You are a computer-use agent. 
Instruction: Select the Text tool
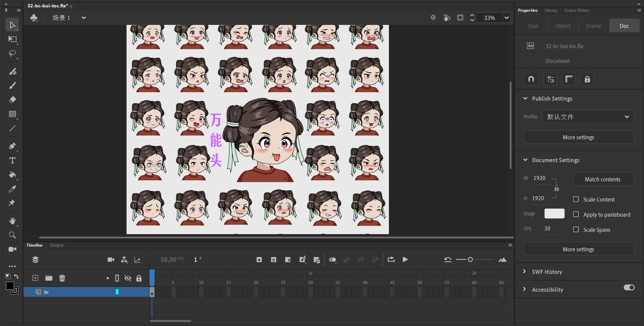pos(12,160)
